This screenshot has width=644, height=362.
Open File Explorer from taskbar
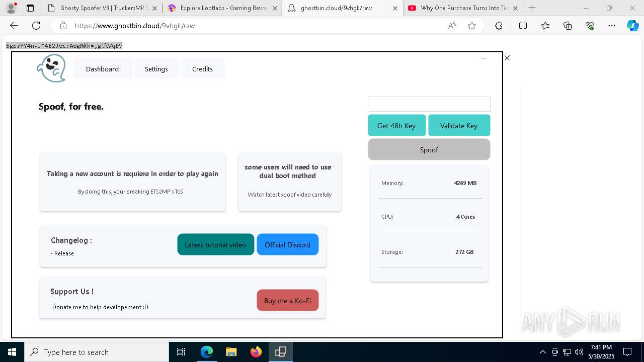tap(231, 352)
